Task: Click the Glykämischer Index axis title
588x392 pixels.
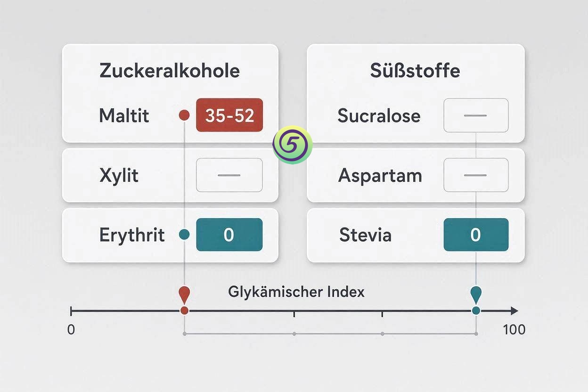Action: (x=296, y=292)
